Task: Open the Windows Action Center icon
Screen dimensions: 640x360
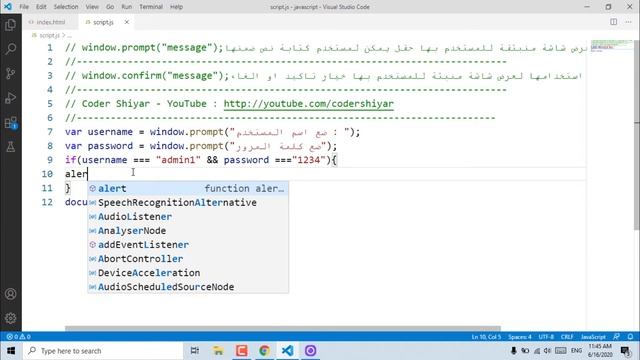Action: (x=625, y=351)
